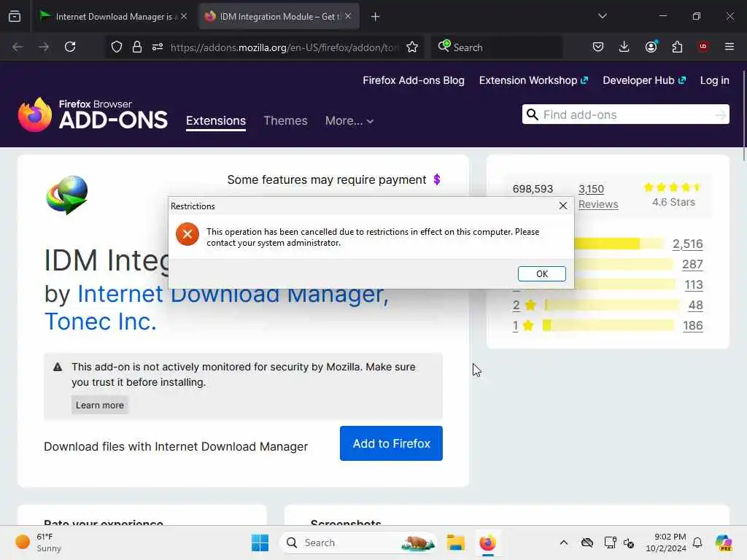Click the Firefox taskbar icon

tap(487, 542)
